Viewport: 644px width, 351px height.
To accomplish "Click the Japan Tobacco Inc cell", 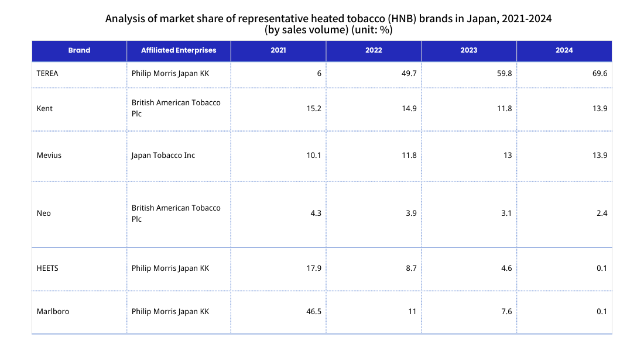I will click(163, 155).
